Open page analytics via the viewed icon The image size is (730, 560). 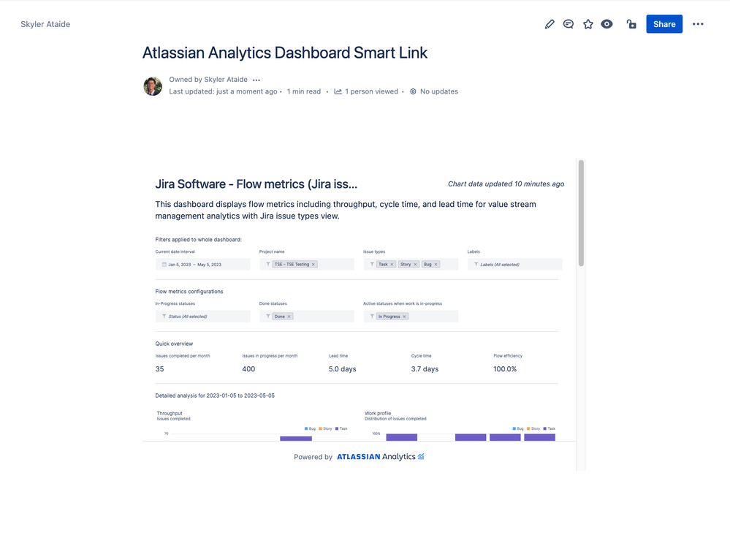tap(338, 91)
